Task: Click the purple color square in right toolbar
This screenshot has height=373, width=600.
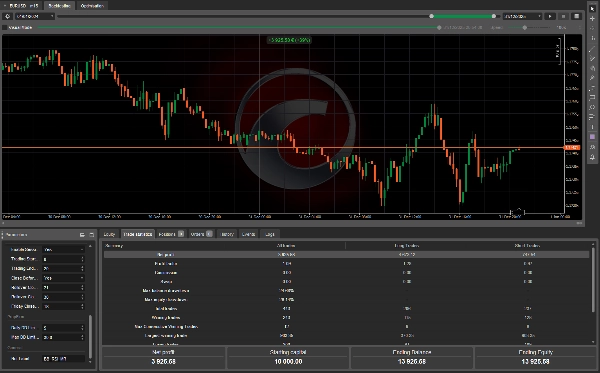Action: click(x=592, y=137)
